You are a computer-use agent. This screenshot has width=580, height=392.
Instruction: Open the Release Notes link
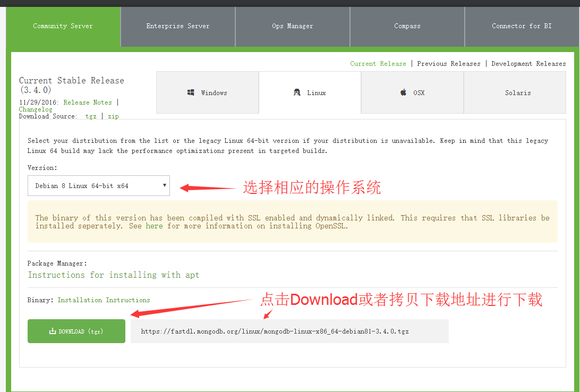point(88,103)
